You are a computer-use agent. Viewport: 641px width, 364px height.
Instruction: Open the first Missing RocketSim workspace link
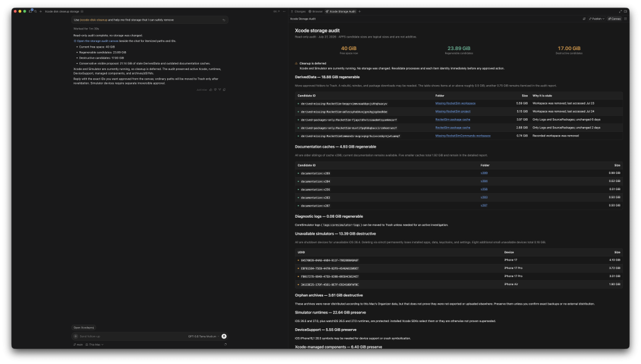click(455, 103)
